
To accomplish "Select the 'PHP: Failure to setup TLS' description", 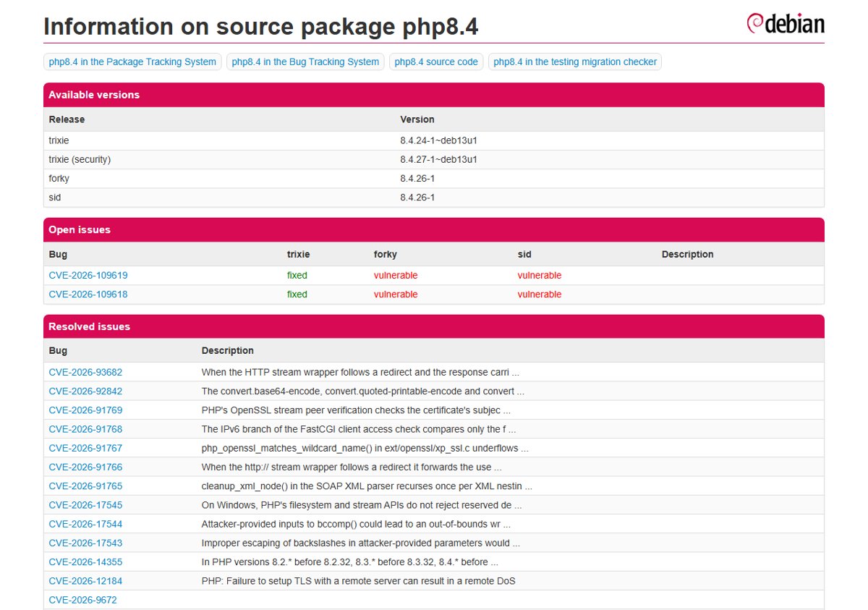I will click(359, 581).
